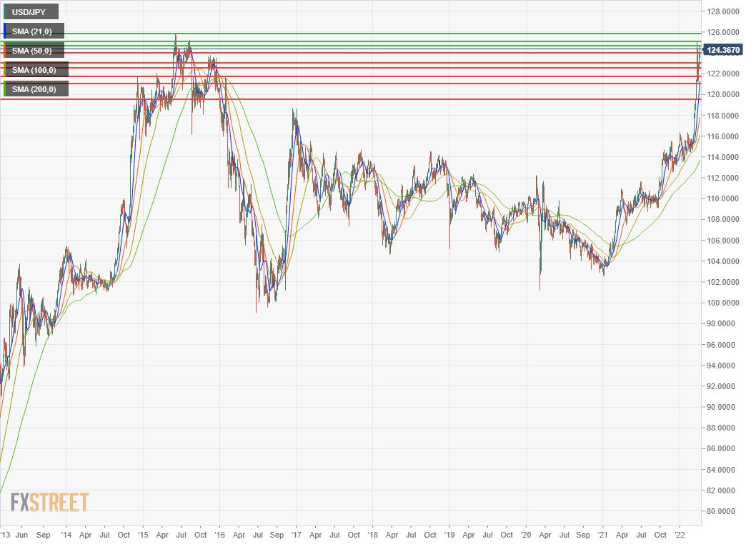Click the '21 year label on time axis
This screenshot has height=544, width=756.
[x=602, y=535]
